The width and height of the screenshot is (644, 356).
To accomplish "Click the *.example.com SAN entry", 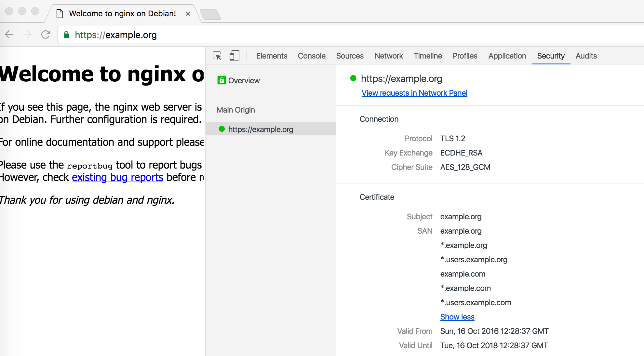I will pyautogui.click(x=465, y=288).
